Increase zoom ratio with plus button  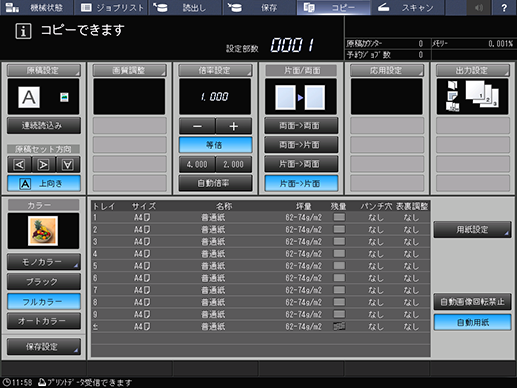(234, 126)
